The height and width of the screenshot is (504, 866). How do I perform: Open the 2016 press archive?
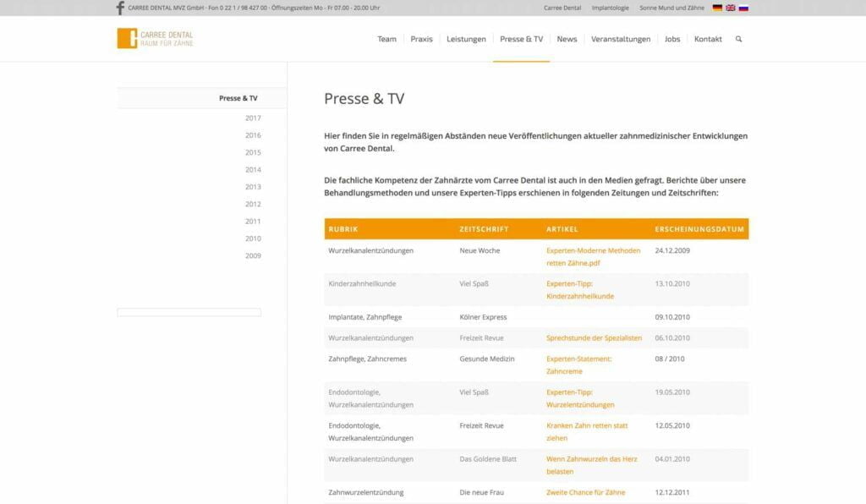point(253,135)
